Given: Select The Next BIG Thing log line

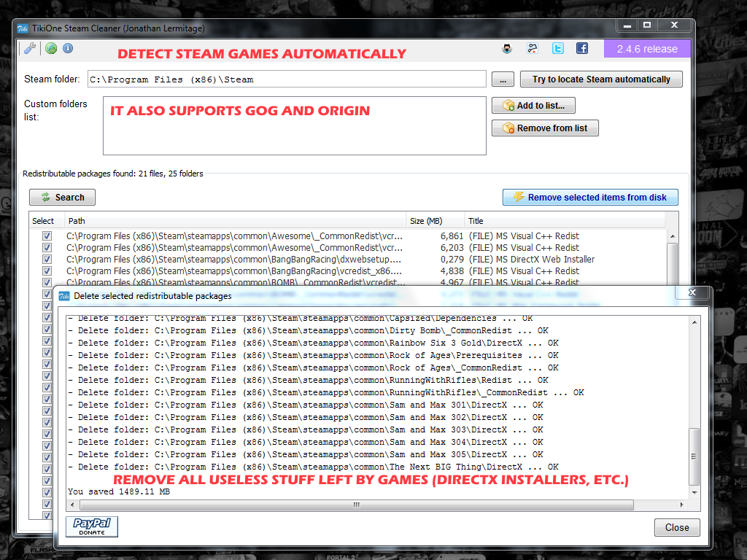Looking at the screenshot, I should coord(313,467).
